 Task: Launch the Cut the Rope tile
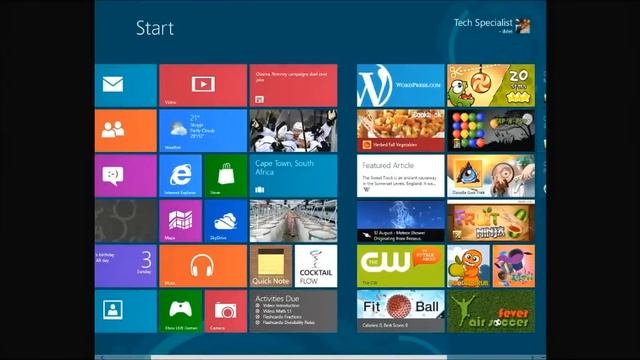491,85
